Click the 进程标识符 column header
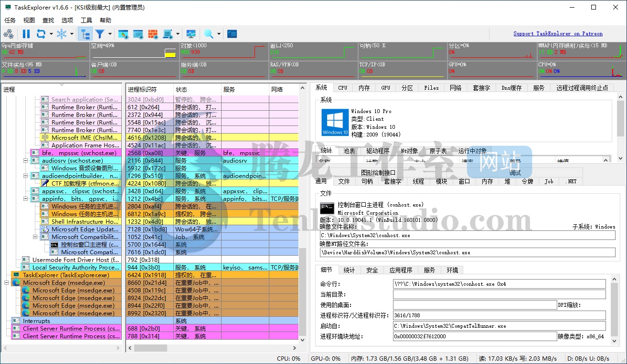 [x=142, y=89]
